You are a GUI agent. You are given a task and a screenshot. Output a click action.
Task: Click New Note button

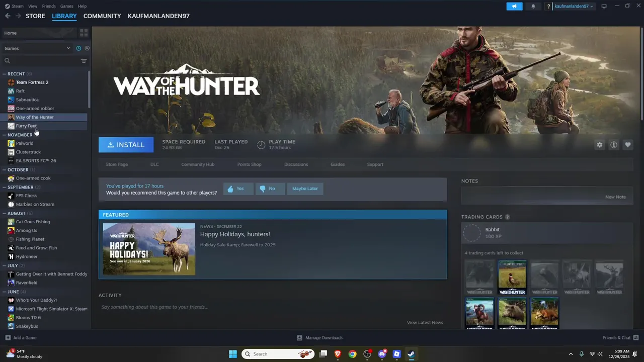(x=615, y=197)
